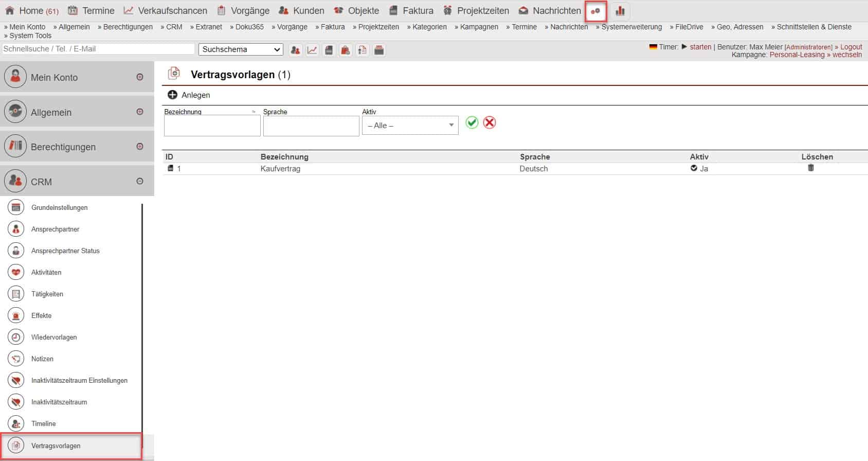
Task: Click the settings gears icon in top navigation
Action: 595,11
